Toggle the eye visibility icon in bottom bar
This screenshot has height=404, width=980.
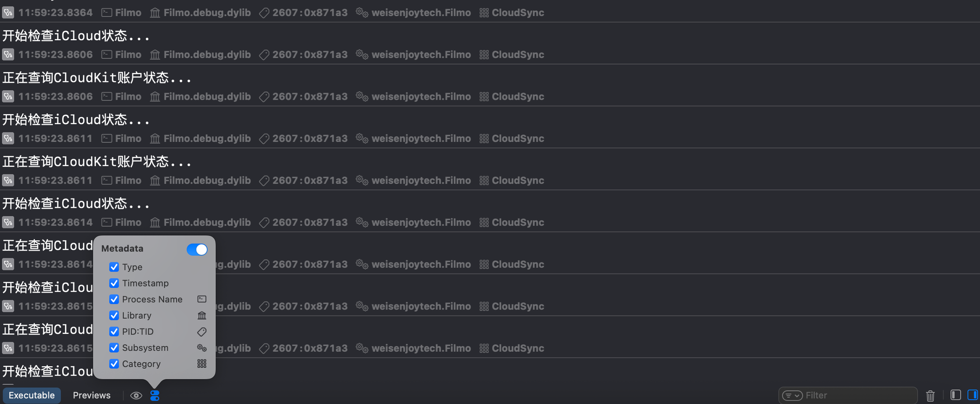pos(136,395)
